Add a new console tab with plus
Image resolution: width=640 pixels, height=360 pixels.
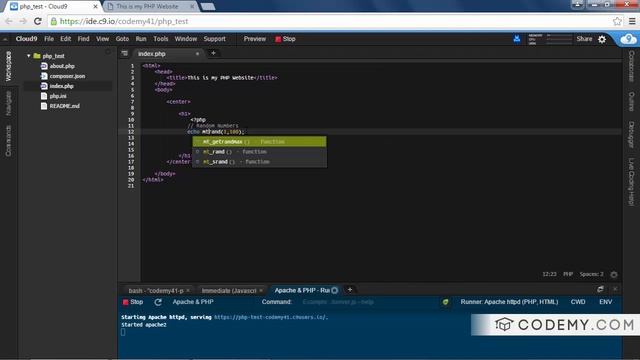pyautogui.click(x=350, y=289)
